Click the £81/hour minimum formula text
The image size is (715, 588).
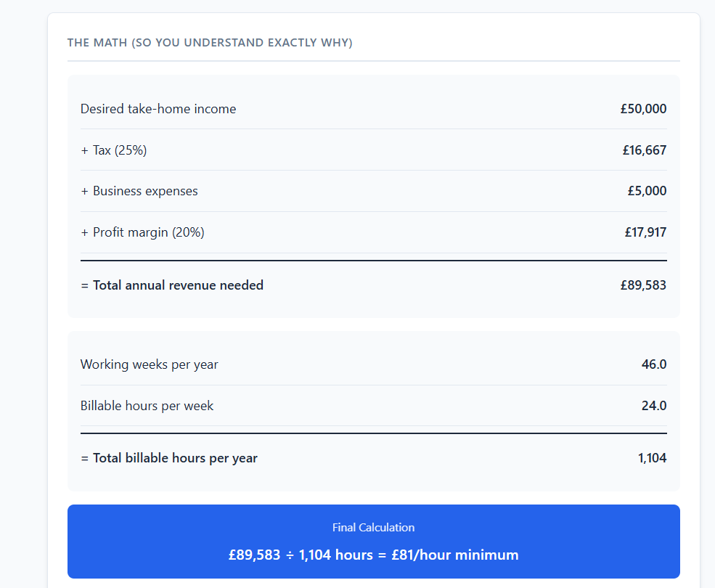pyautogui.click(x=373, y=555)
